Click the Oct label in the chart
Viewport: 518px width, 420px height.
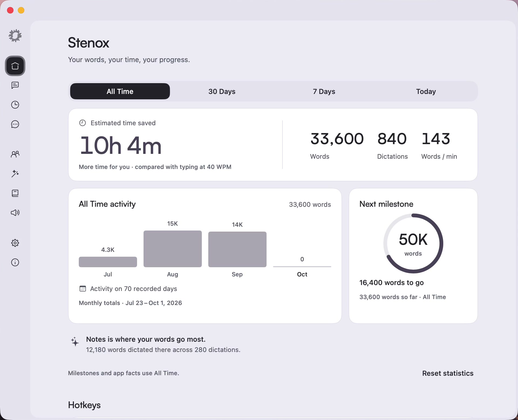302,274
